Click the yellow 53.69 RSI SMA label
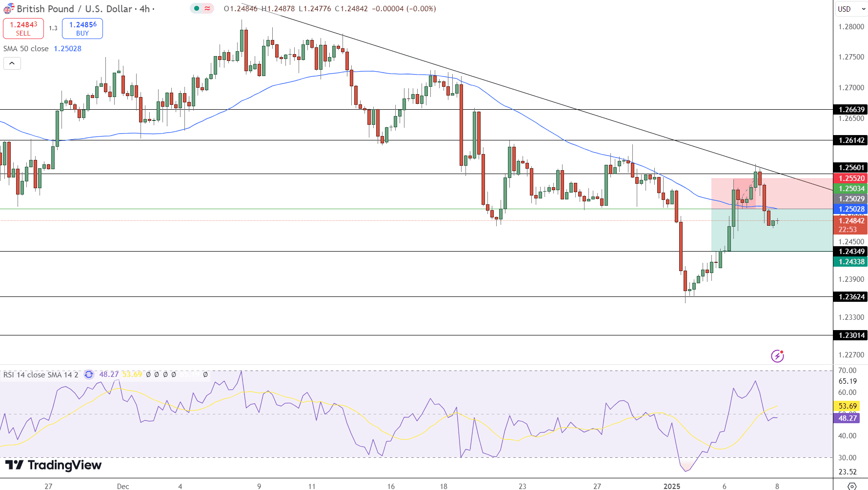Screen dimensions: 868x490 pos(848,406)
